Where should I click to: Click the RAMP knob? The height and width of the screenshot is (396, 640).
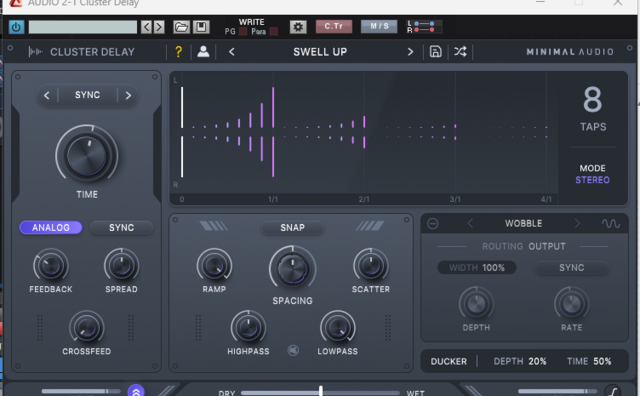214,265
